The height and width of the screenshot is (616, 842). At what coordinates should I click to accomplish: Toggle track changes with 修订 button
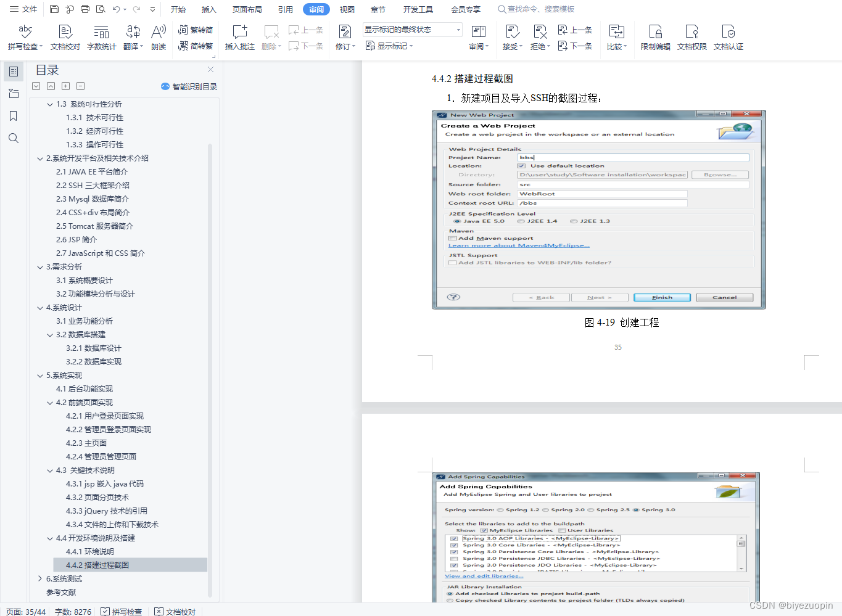[x=345, y=37]
